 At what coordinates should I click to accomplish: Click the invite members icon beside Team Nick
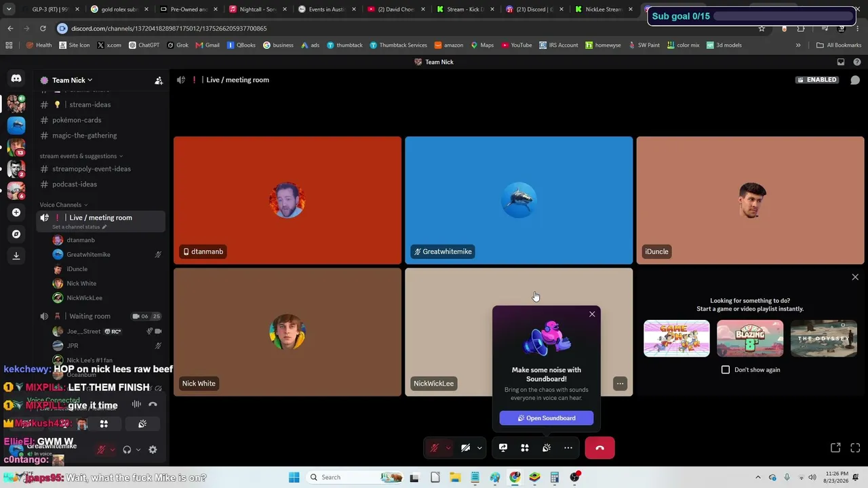click(159, 80)
